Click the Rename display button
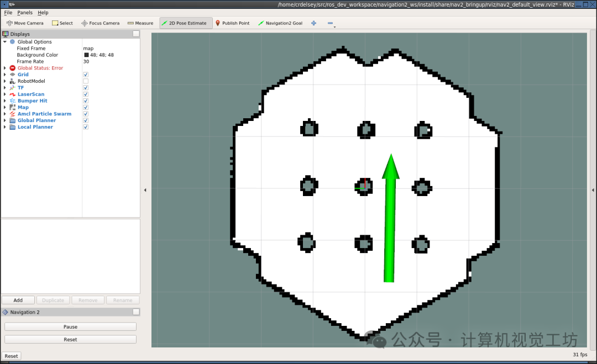The image size is (597, 364). coord(123,300)
